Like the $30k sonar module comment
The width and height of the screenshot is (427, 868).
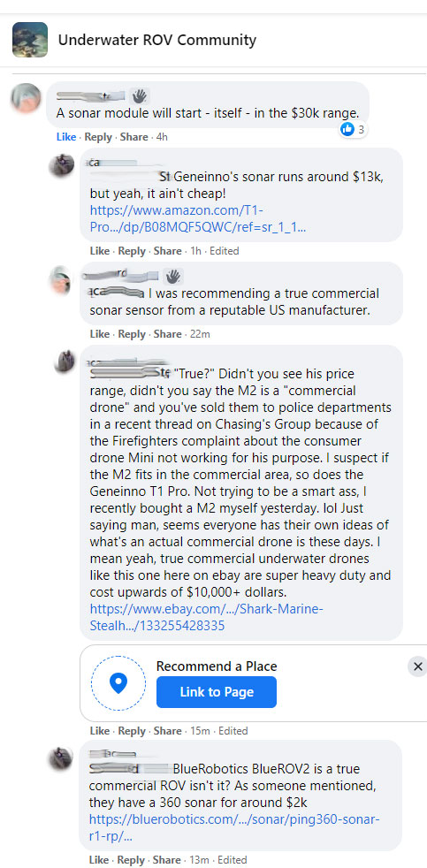66,137
